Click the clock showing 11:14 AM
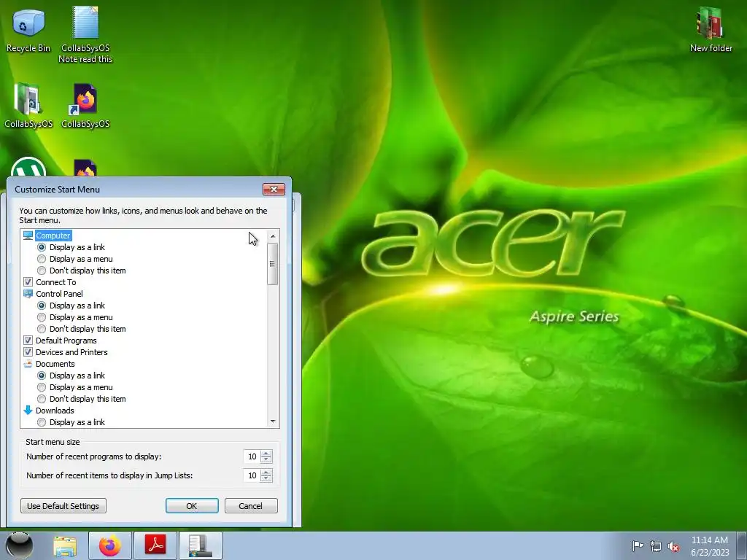The image size is (747, 560). [710, 546]
